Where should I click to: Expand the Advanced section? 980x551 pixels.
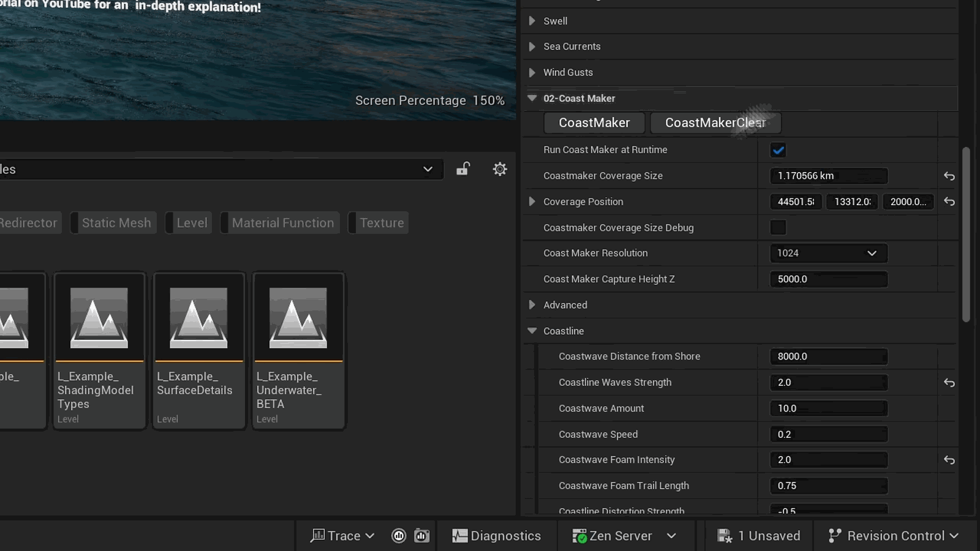pos(532,305)
